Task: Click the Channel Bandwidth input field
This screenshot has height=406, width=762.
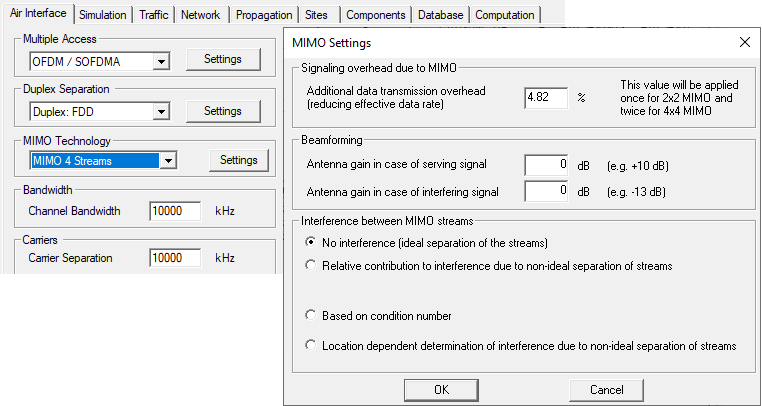Action: (x=177, y=211)
